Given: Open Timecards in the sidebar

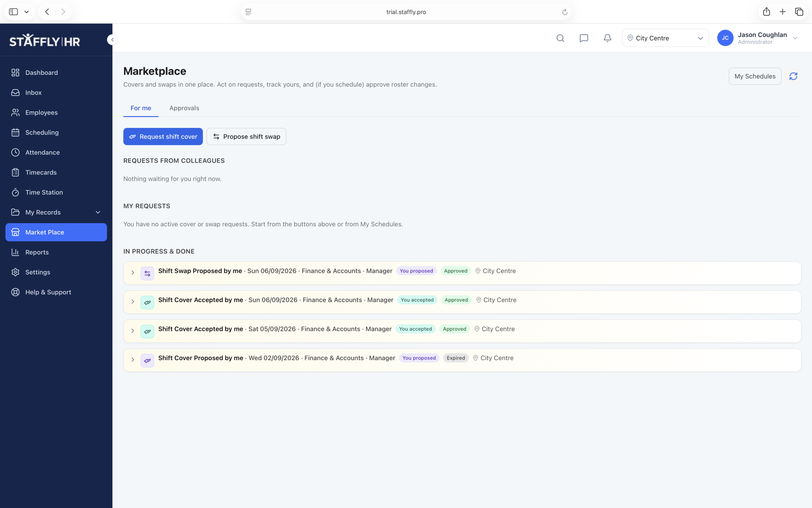Looking at the screenshot, I should 56,172.
